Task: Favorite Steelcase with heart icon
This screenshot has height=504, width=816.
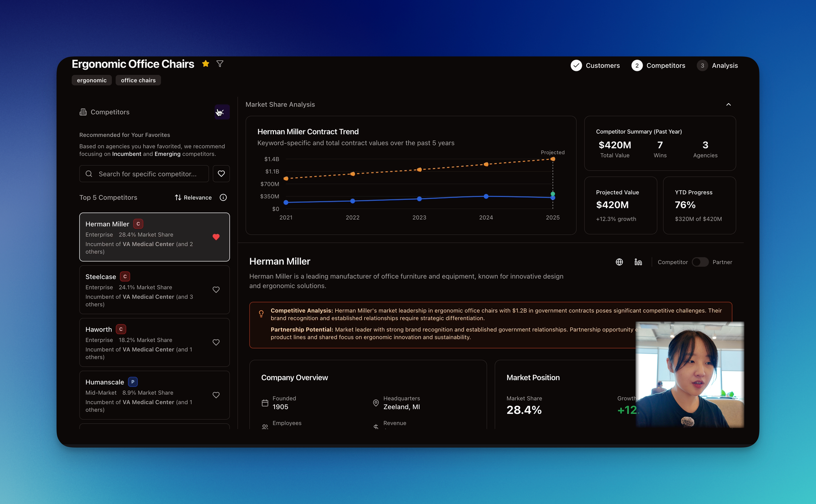Action: (216, 290)
